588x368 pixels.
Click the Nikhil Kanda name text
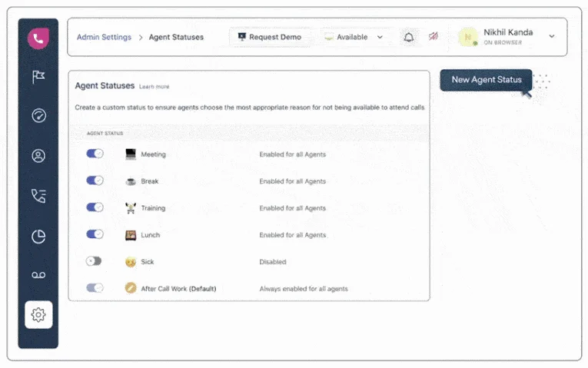tap(508, 32)
